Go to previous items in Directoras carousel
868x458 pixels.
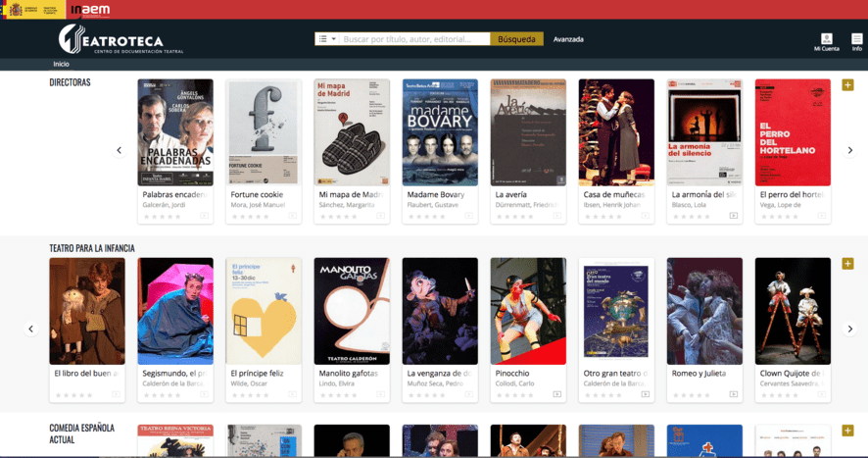pyautogui.click(x=119, y=150)
